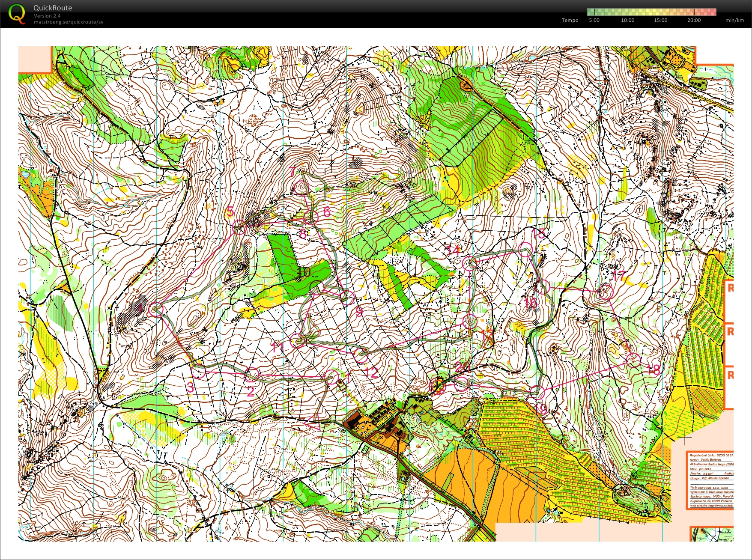Select the 10:00 tempo scale label
Image resolution: width=752 pixels, height=560 pixels.
click(627, 20)
